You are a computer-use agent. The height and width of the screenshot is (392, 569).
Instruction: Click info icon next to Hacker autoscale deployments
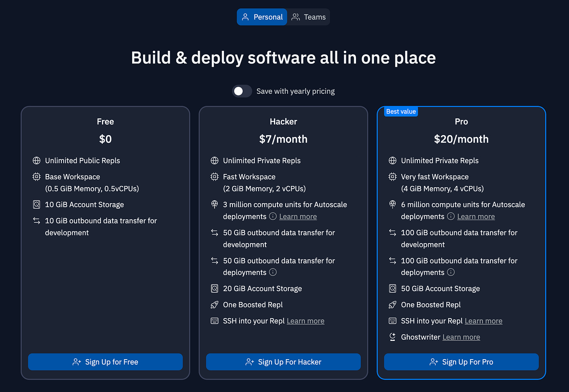coord(273,216)
